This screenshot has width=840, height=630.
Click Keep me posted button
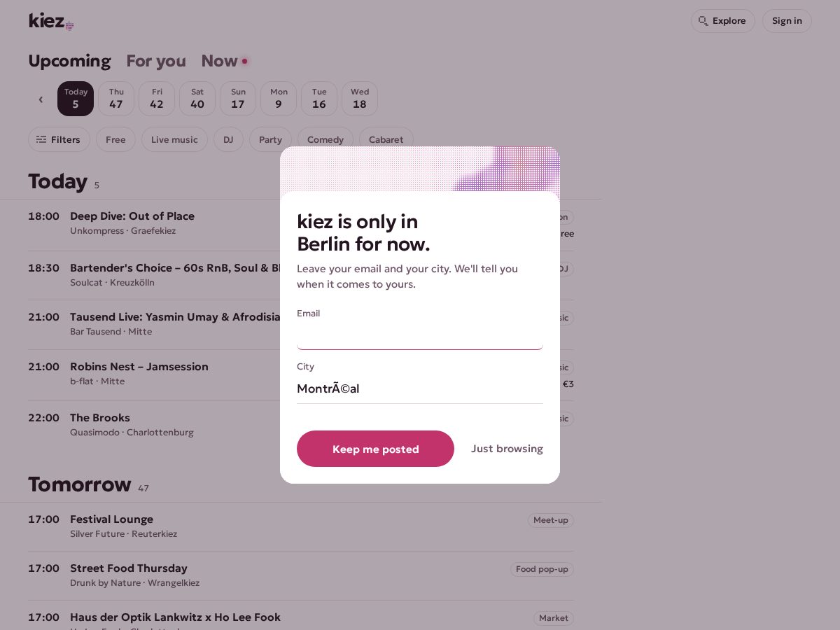pyautogui.click(x=375, y=449)
